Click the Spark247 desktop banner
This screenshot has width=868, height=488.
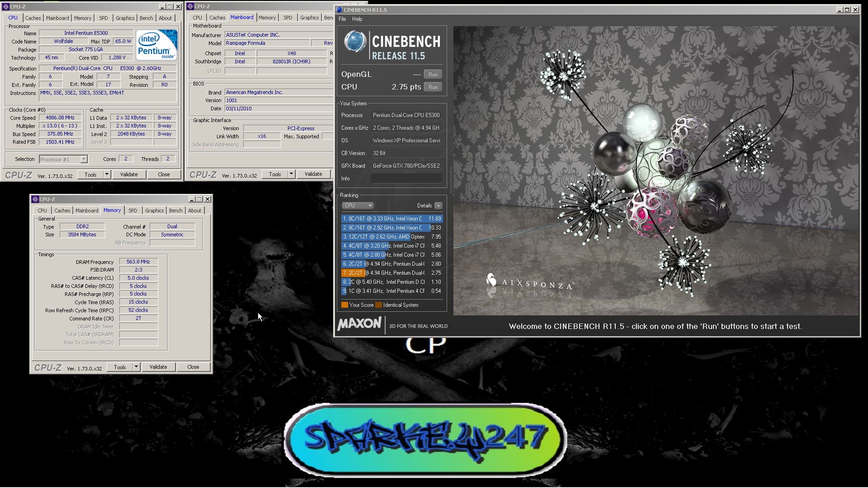(425, 440)
